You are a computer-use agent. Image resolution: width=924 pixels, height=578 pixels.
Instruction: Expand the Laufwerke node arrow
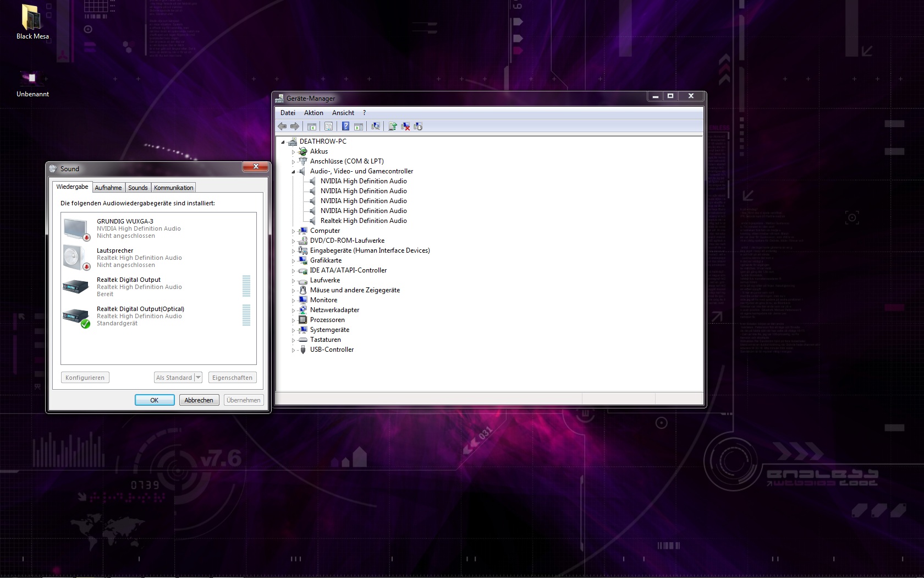tap(293, 281)
